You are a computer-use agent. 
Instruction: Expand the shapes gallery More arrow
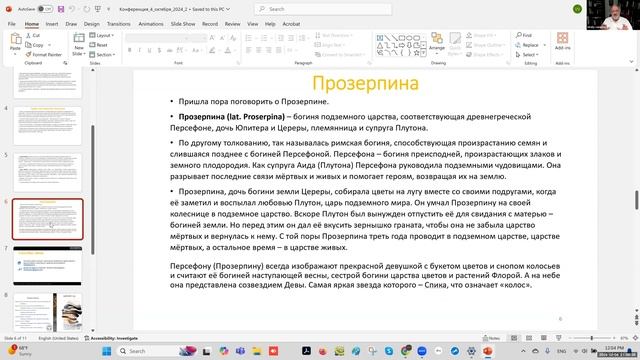point(424,53)
